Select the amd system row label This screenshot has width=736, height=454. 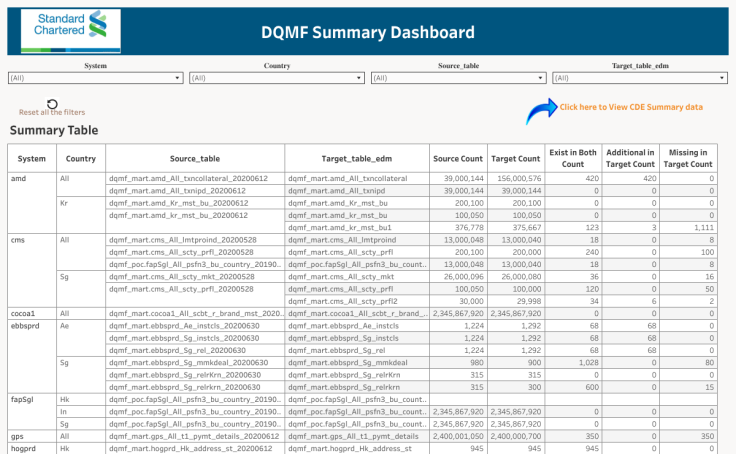coord(18,178)
